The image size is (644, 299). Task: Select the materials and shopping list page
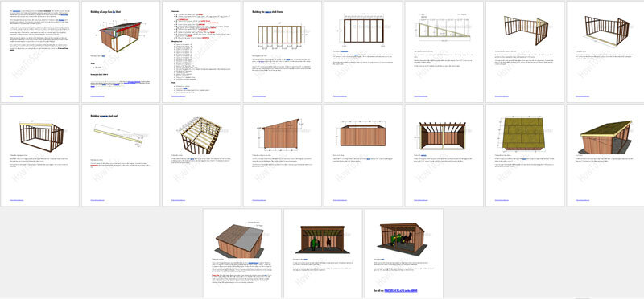(x=201, y=51)
